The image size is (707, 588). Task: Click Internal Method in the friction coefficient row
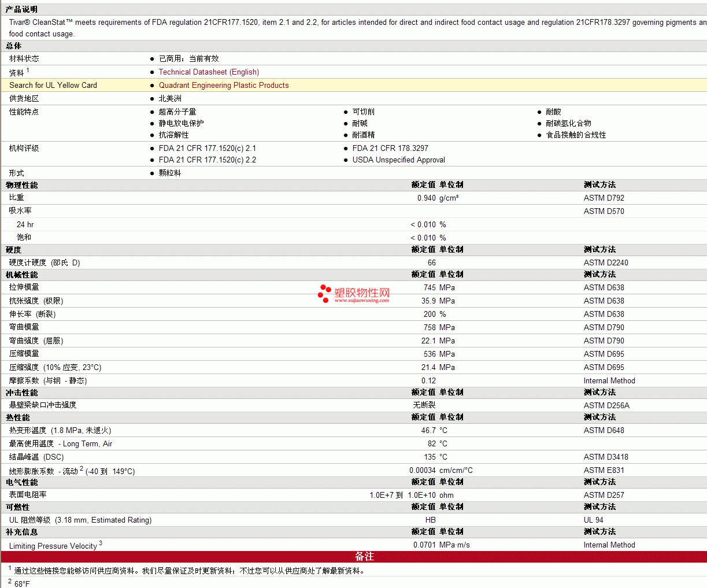pyautogui.click(x=609, y=380)
